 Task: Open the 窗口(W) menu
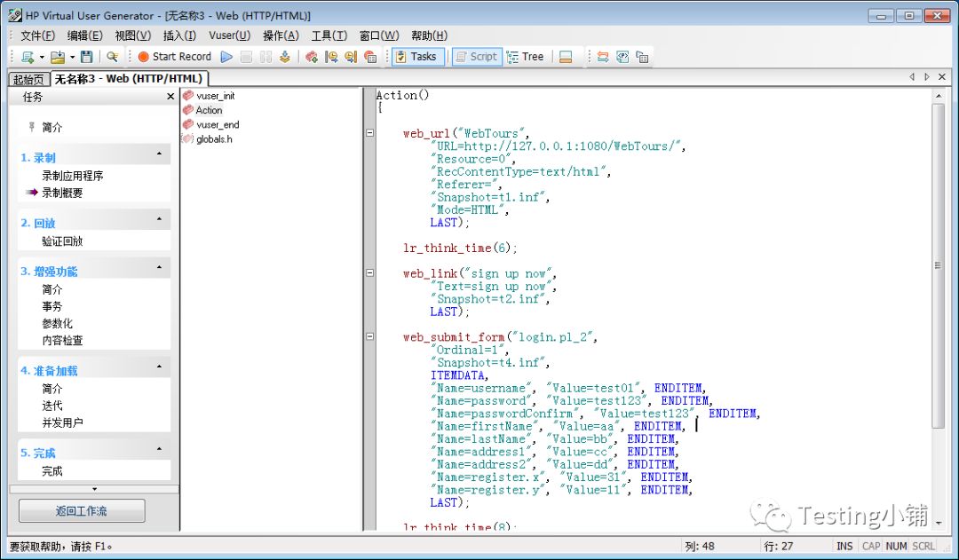coord(379,36)
